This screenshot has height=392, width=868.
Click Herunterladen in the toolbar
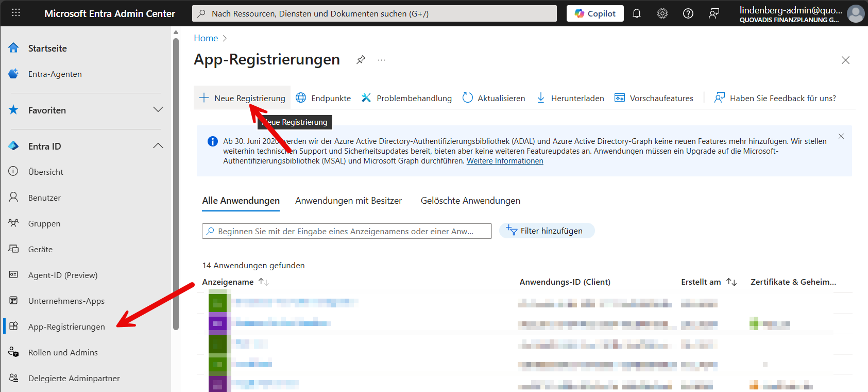point(570,98)
